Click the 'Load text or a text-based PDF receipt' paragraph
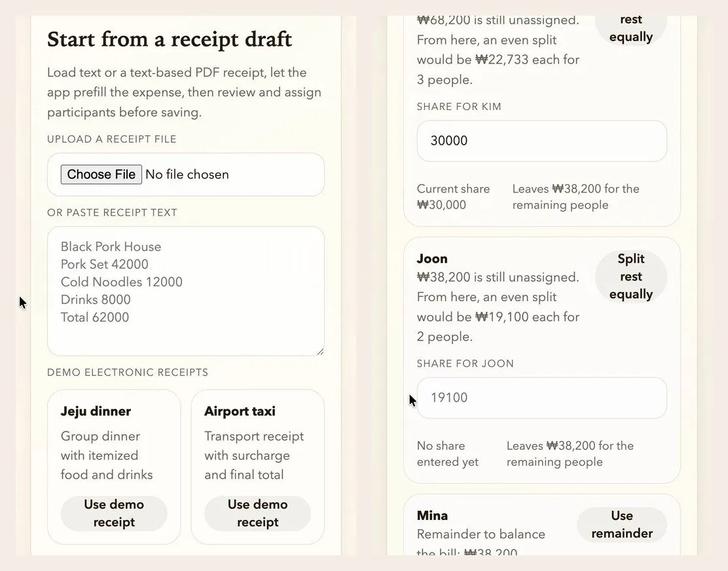Viewport: 728px width, 571px height. pos(184,92)
